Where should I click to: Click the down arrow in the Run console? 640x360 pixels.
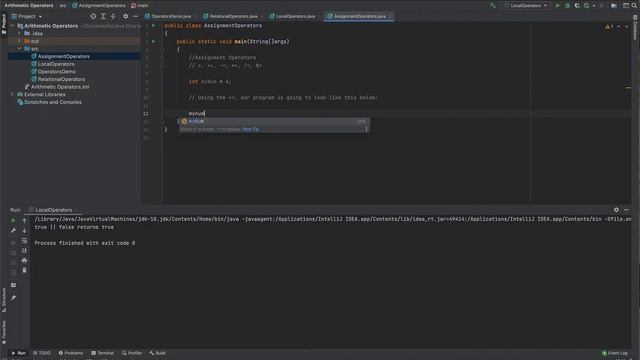pos(24,231)
